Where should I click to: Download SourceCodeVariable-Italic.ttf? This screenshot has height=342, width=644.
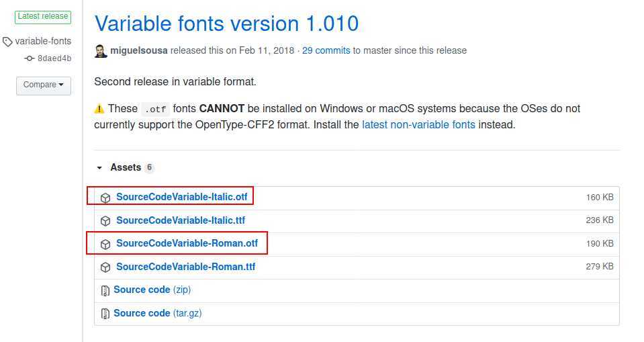(181, 220)
